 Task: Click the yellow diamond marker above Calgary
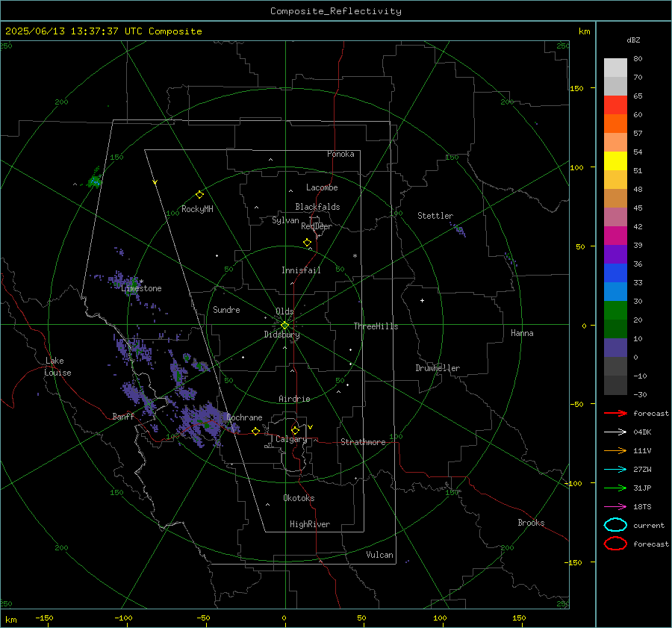click(295, 430)
